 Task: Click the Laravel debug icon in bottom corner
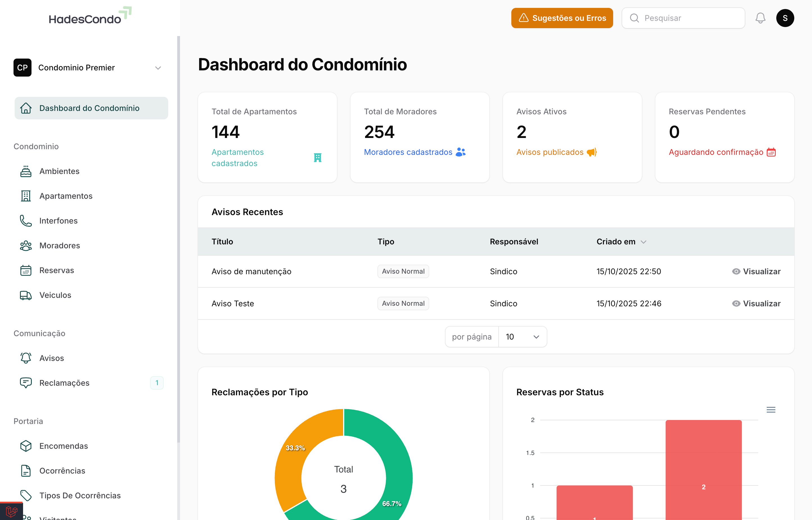click(x=11, y=512)
